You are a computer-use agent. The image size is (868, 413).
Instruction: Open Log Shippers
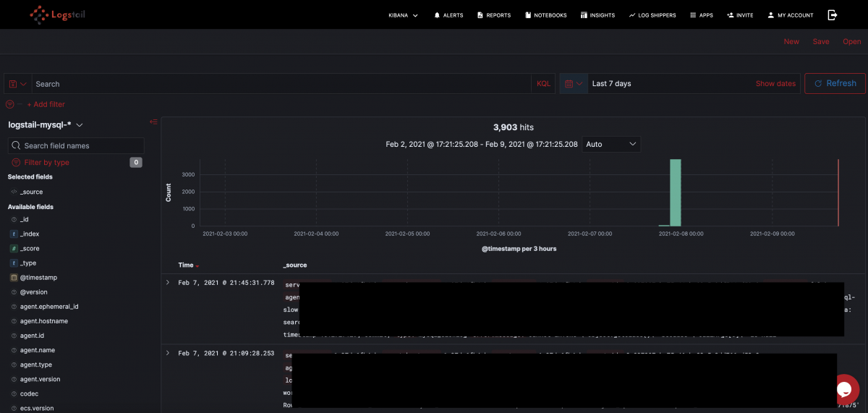(653, 15)
